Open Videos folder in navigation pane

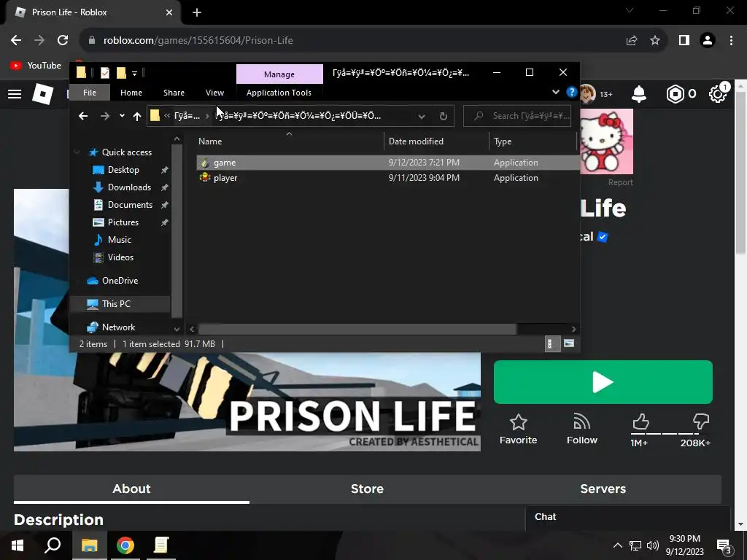tap(120, 257)
